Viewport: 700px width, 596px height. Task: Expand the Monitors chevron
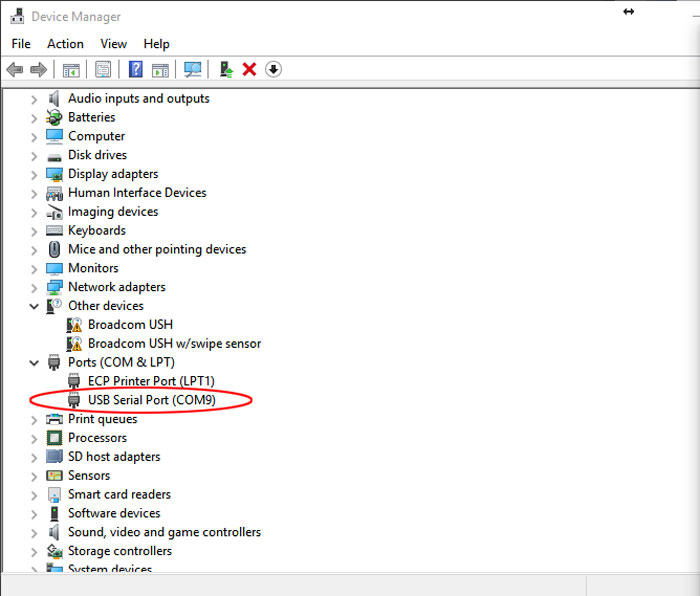34,269
